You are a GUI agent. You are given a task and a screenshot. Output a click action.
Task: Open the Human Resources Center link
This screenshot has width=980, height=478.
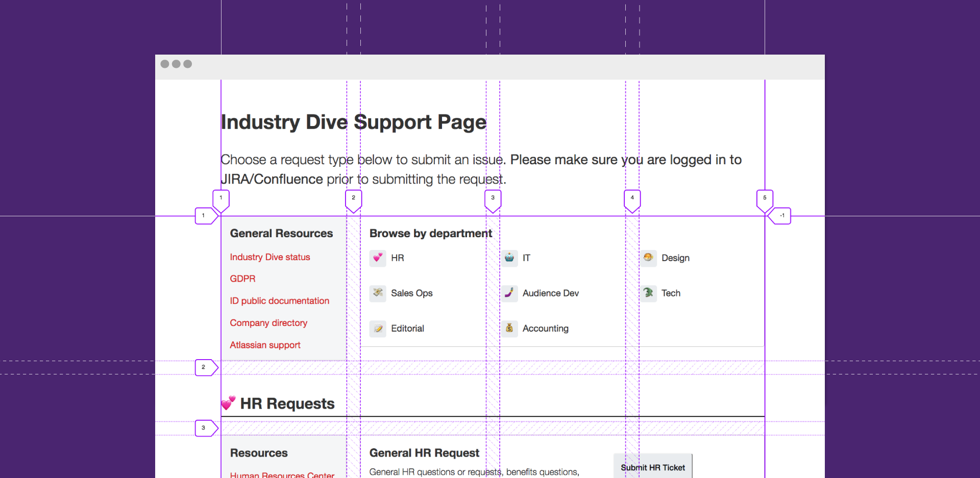click(282, 474)
